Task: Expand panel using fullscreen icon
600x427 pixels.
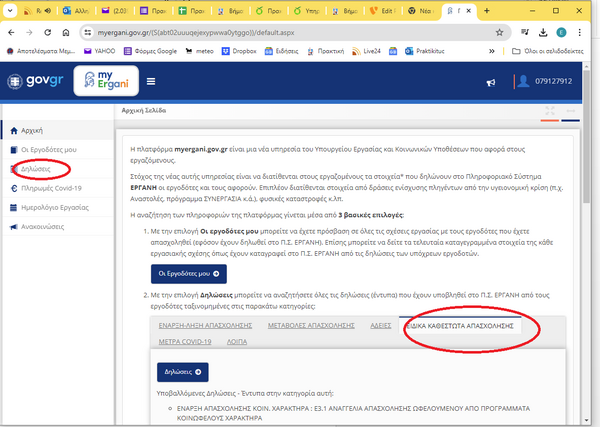Action: click(551, 111)
